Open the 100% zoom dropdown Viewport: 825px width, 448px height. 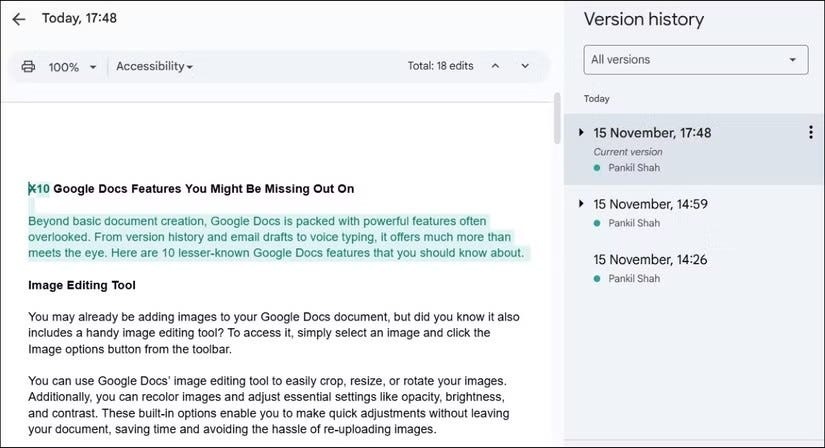(x=73, y=67)
